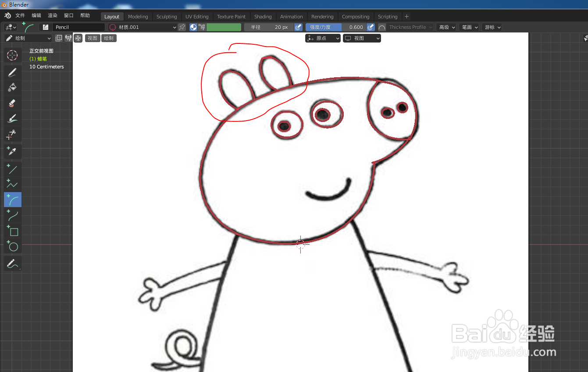Select the Circle shape tool

pos(12,247)
